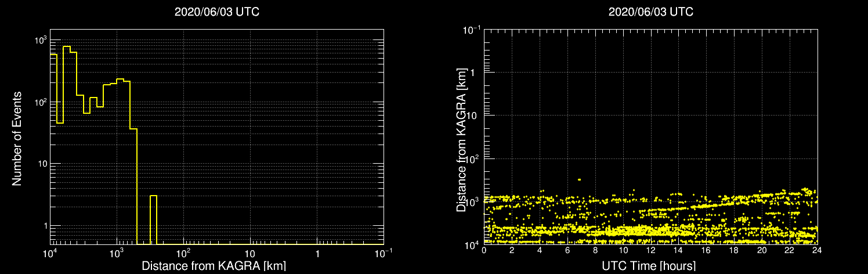Viewport: 868px width, 274px height.
Task: Click the 10^2 tick on the scatter plot y-axis
Action: (472, 158)
